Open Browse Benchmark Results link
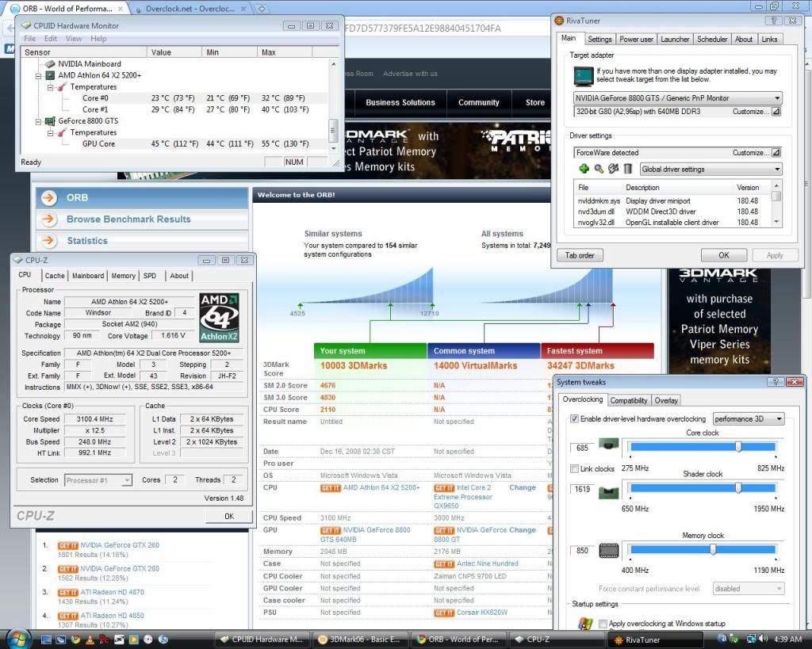This screenshot has height=649, width=812. point(128,219)
